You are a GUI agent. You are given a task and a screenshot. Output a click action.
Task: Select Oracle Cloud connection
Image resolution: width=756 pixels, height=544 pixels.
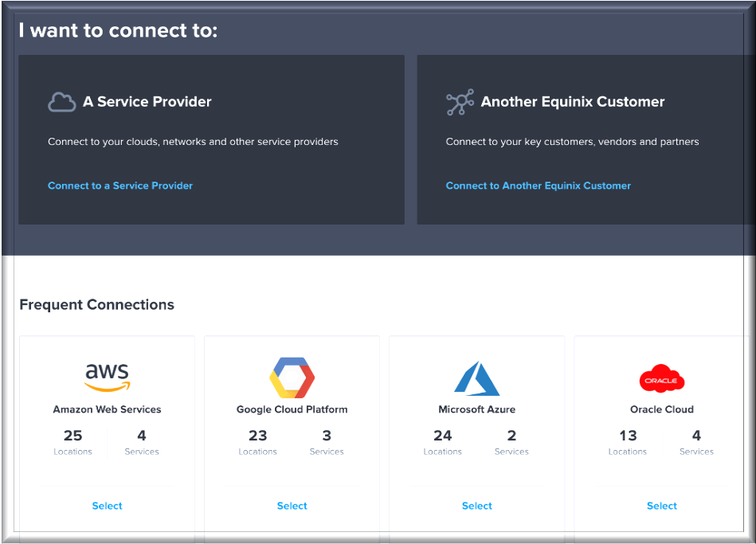point(662,506)
